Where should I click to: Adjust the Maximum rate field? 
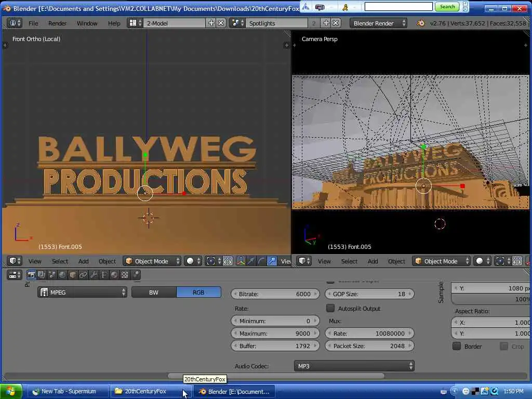point(275,333)
